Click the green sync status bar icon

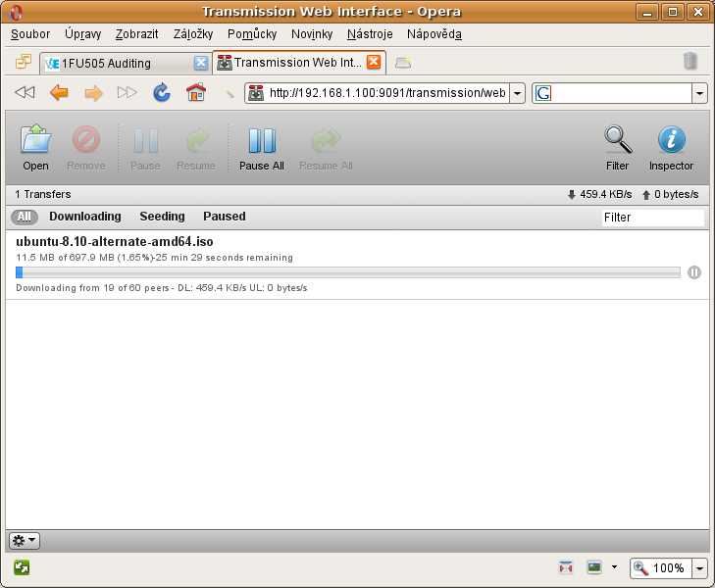click(x=22, y=567)
